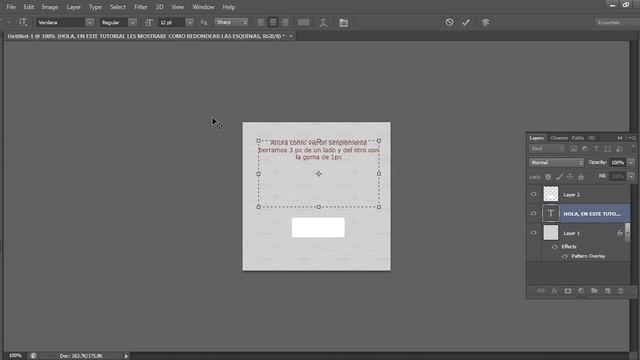The width and height of the screenshot is (640, 360).
Task: Click the Layers panel scrollbar
Action: (628, 232)
